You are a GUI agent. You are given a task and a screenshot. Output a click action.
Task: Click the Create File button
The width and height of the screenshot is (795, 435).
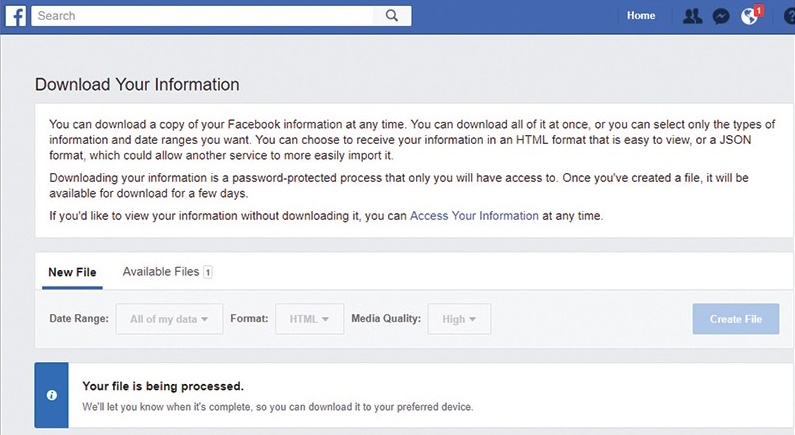[736, 319]
